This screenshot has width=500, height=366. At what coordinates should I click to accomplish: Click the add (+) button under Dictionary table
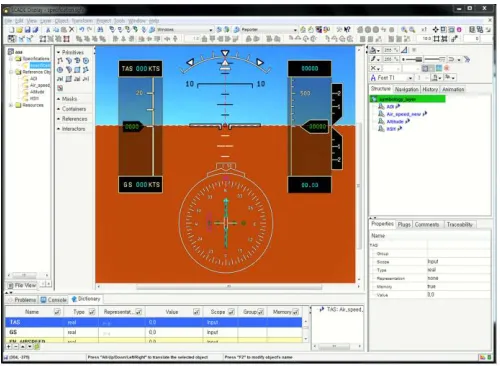[9, 347]
